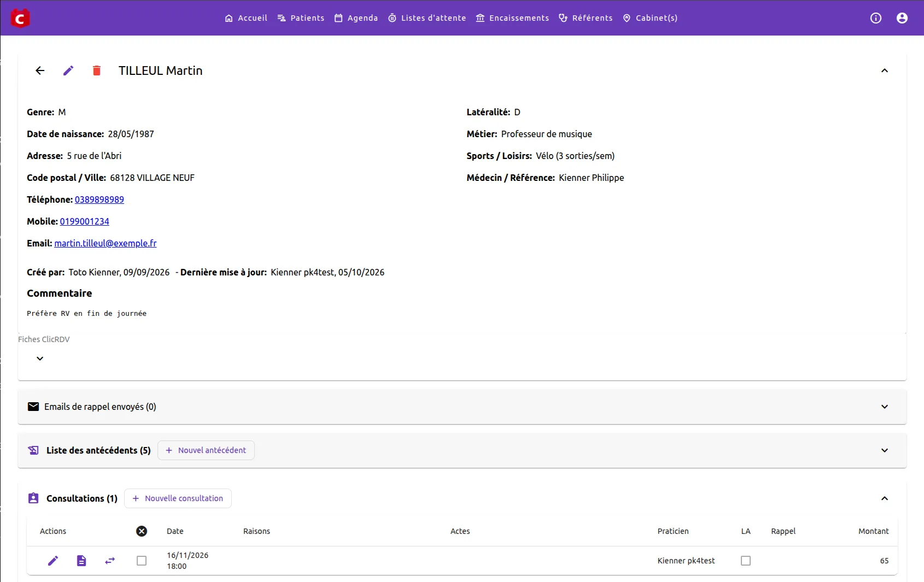This screenshot has width=924, height=582.
Task: Expand the Liste des antécédents panel
Action: pyautogui.click(x=885, y=450)
